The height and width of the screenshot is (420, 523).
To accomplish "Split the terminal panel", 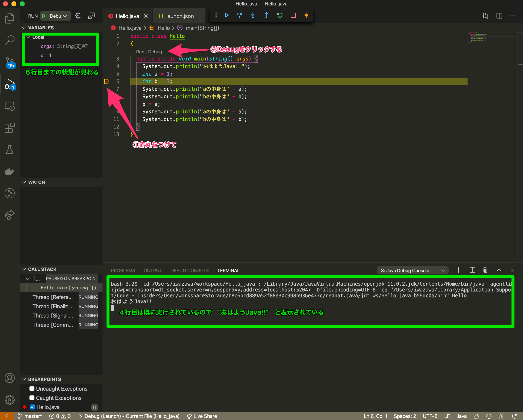I will [x=472, y=270].
